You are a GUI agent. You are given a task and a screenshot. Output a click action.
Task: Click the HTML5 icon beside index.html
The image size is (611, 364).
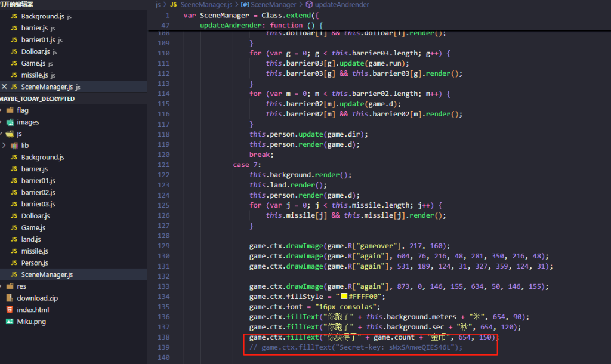(10, 310)
